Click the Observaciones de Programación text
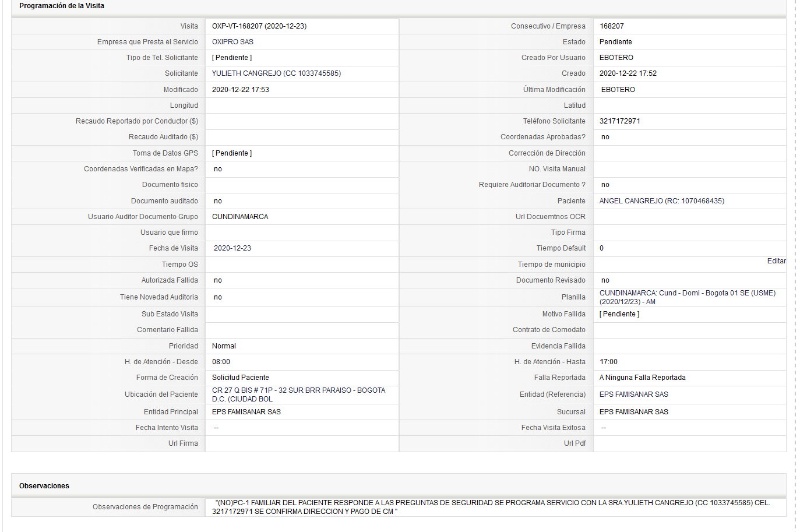Viewport: 800px width, 532px height. (x=491, y=507)
